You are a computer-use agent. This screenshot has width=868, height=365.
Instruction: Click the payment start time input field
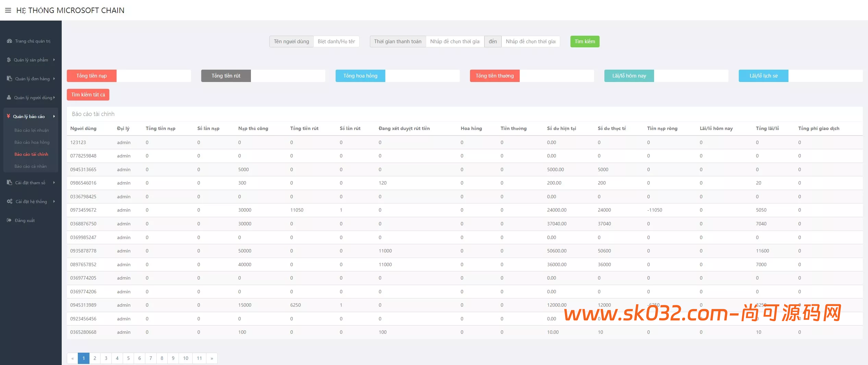point(455,42)
